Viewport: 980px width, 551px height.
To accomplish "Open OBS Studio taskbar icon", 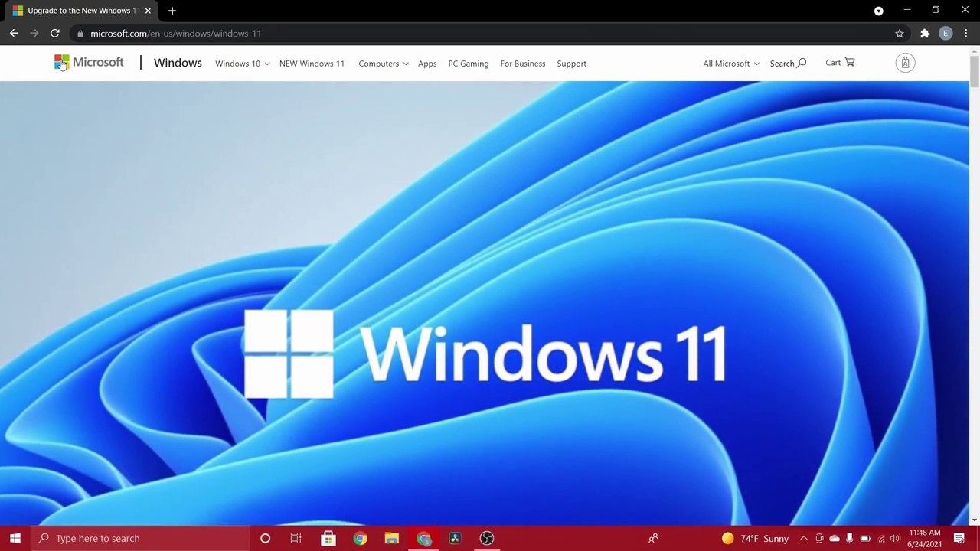I will coord(486,538).
